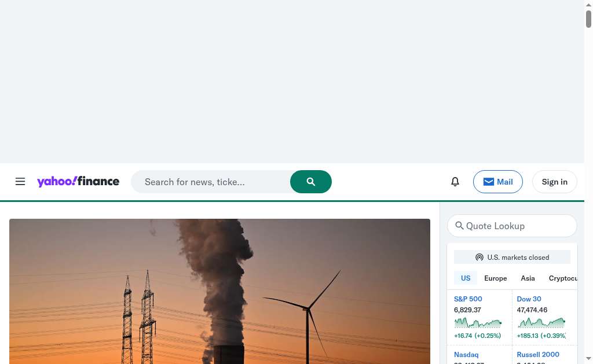This screenshot has width=593, height=364.
Task: Show the Cryptocurrencies markets tab
Action: (x=563, y=278)
